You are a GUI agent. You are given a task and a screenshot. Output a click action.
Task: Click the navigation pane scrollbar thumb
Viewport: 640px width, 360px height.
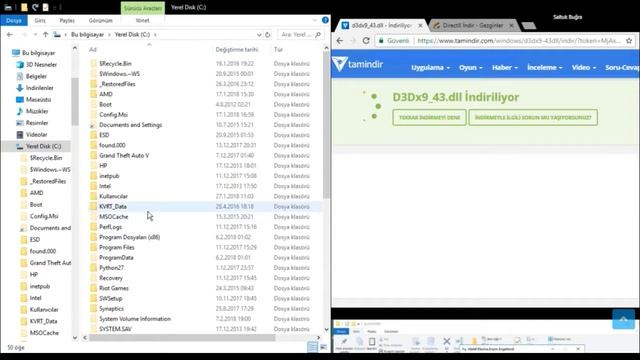tap(75, 101)
